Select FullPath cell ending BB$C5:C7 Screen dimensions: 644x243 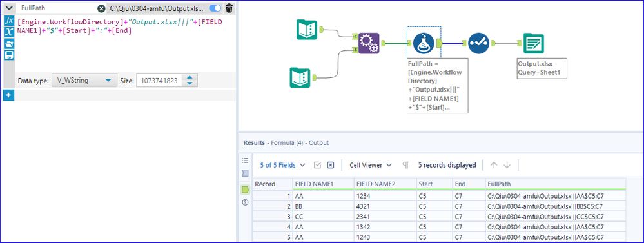[x=555, y=206]
